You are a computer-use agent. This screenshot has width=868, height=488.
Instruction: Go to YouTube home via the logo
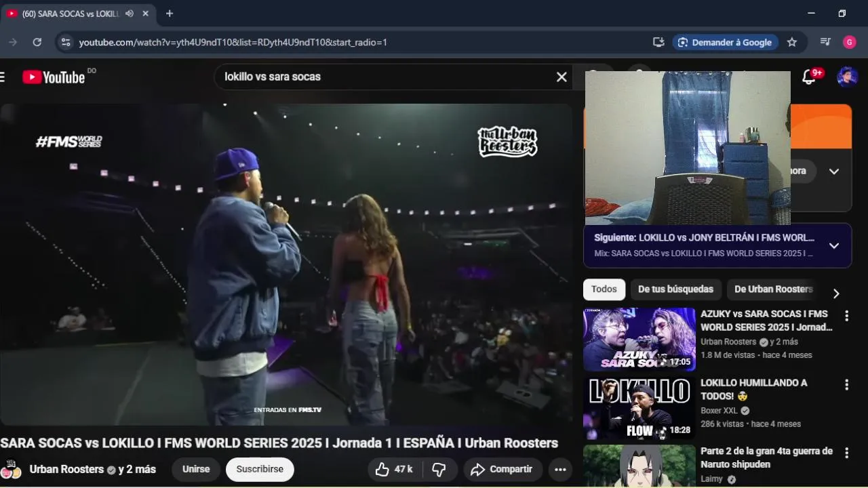(54, 77)
